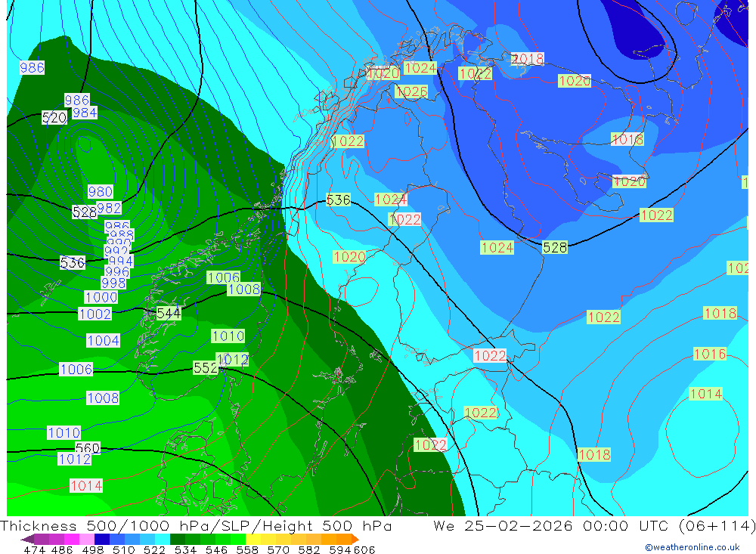The width and height of the screenshot is (756, 554).
Task: Click the legend value 558
Action: coord(247,549)
